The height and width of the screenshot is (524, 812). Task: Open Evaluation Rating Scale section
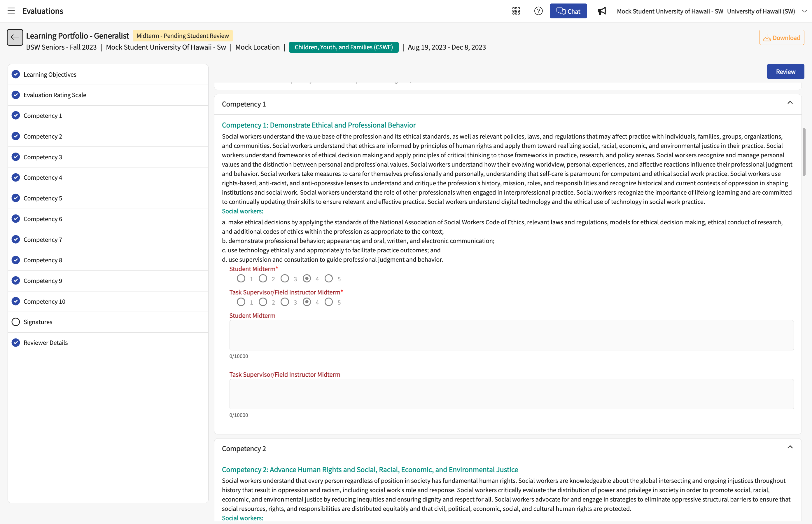108,95
